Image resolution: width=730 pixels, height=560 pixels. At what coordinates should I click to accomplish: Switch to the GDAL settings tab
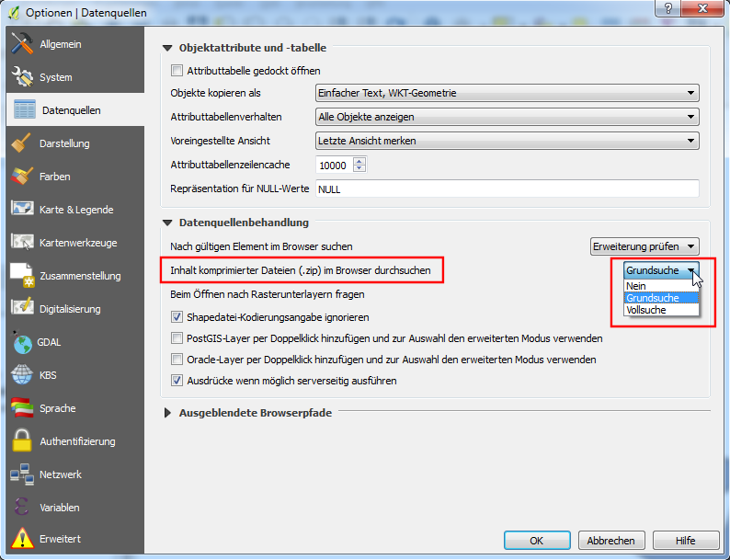coord(75,342)
